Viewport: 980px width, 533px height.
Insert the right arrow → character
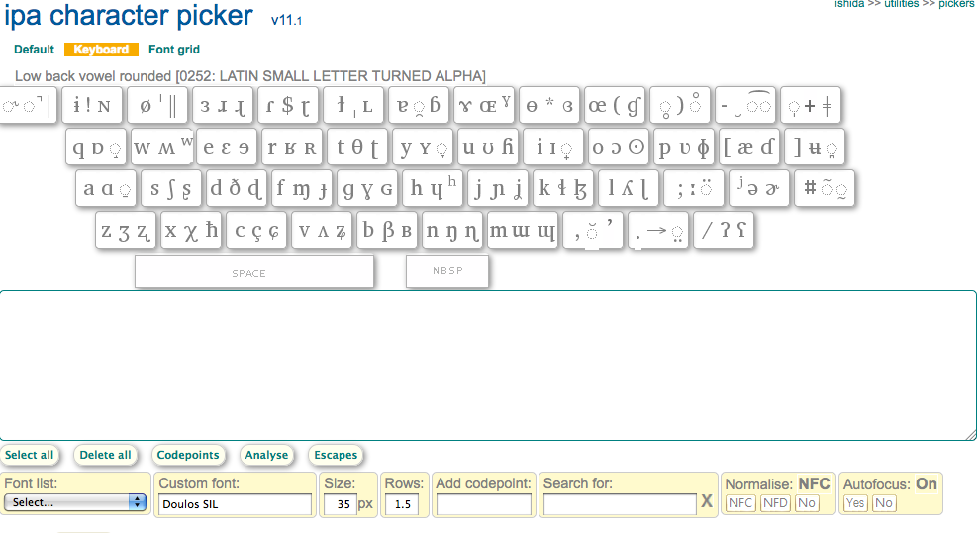tap(657, 230)
